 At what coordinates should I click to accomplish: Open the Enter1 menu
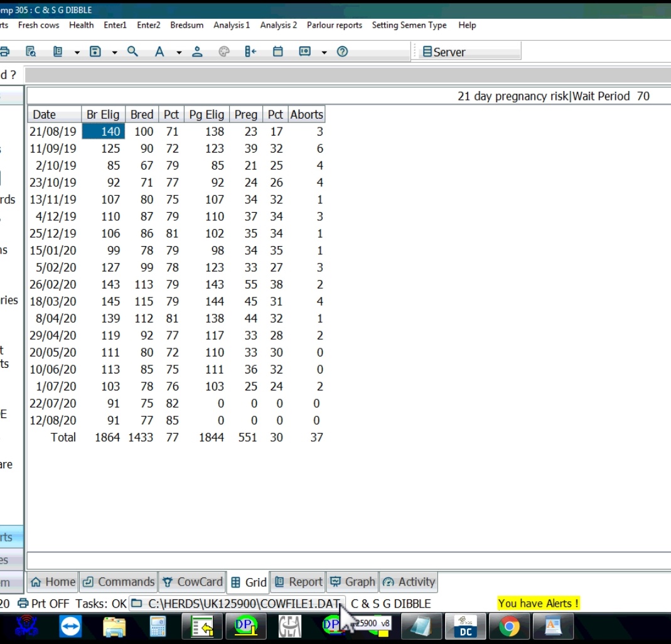[x=115, y=25]
